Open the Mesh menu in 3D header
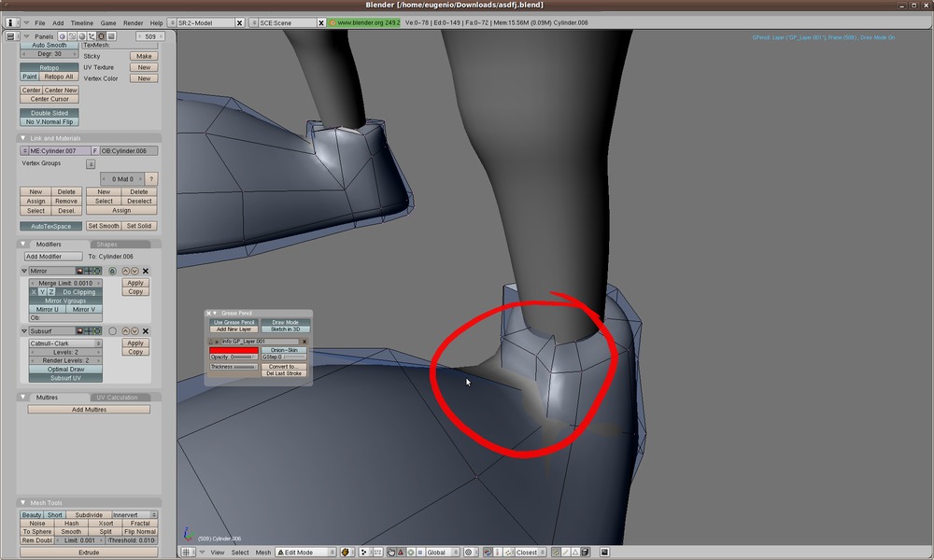934x560 pixels. pyautogui.click(x=263, y=553)
